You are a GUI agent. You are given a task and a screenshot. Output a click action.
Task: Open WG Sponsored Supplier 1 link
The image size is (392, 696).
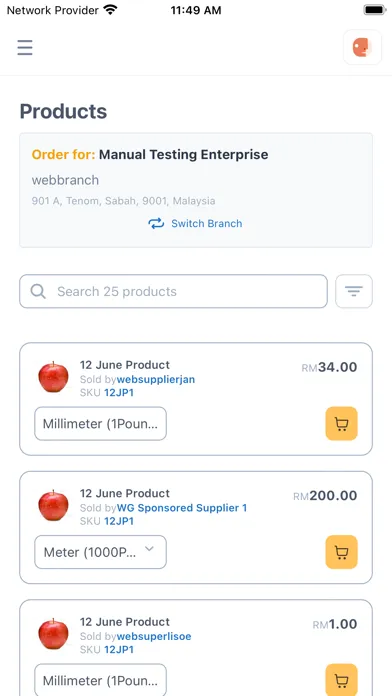click(182, 508)
